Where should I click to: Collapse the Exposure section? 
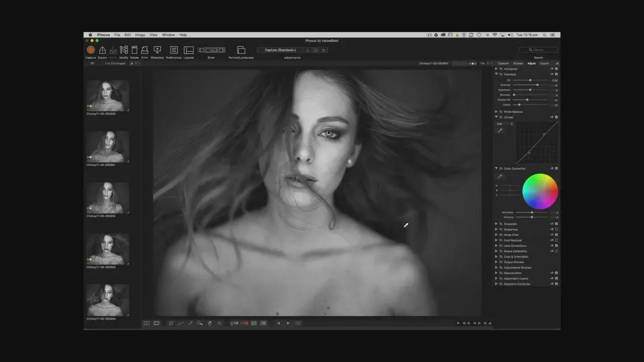pos(497,74)
